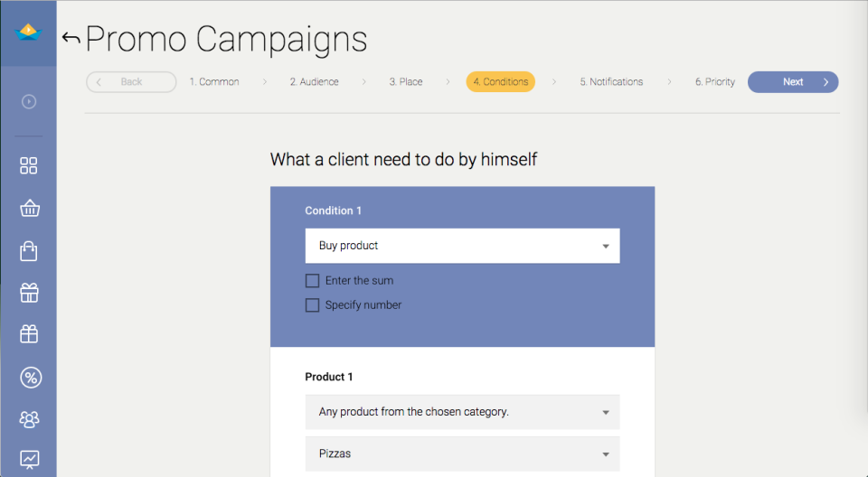Screen dimensions: 868x477
Task: Click the circular play icon in sidebar
Action: point(29,101)
